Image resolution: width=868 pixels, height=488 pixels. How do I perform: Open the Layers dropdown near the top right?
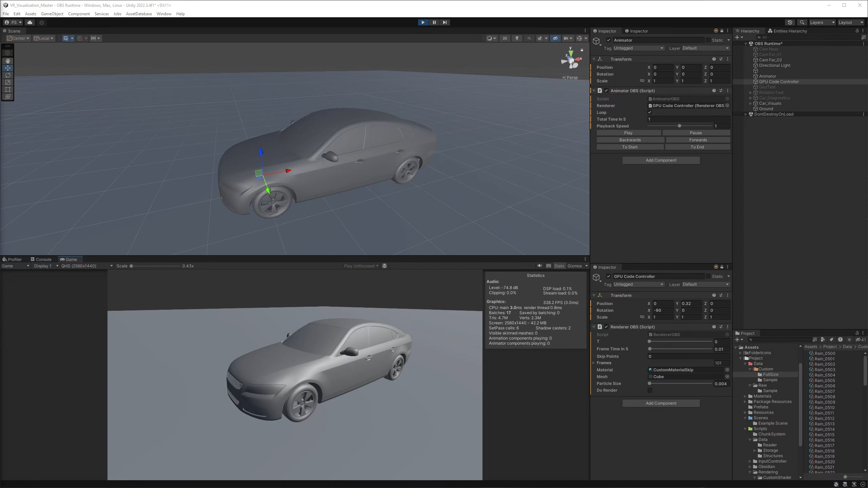pyautogui.click(x=822, y=22)
